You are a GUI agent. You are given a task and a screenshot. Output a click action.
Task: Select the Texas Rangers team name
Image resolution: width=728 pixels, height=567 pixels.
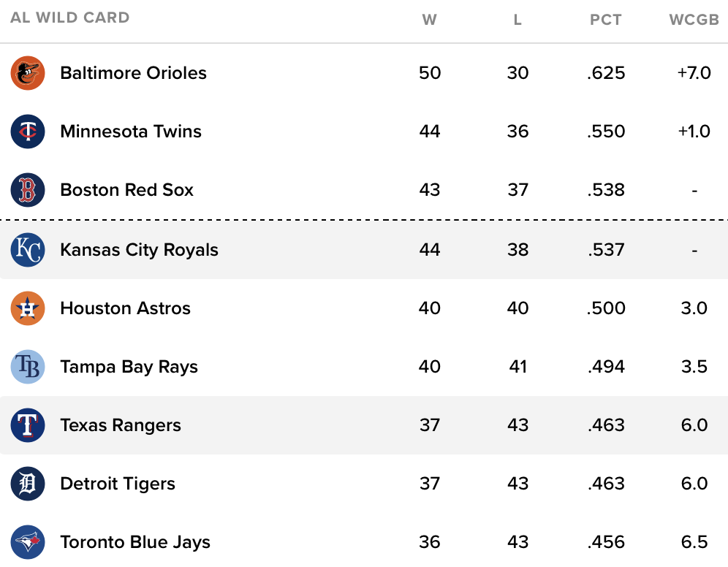121,425
